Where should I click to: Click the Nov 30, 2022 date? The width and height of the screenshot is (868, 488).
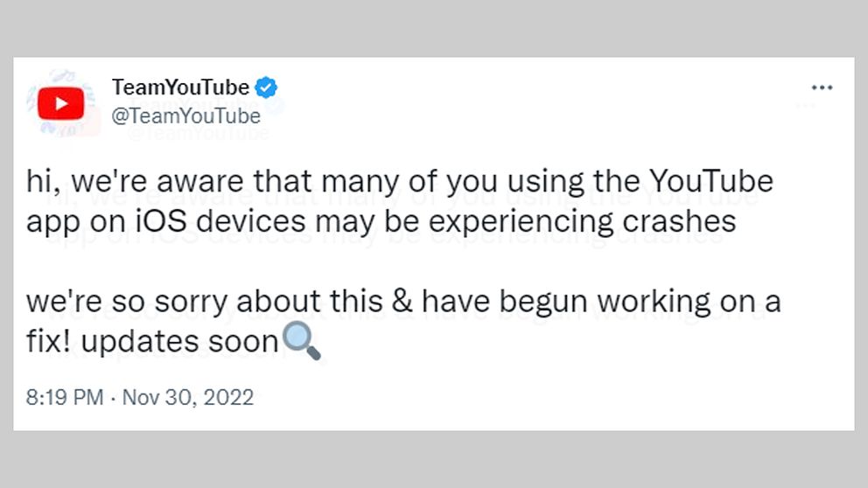pos(188,397)
